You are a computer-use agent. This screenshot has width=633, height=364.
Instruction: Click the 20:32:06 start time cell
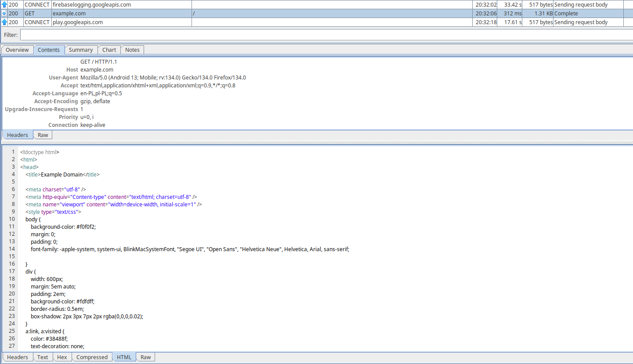click(485, 14)
